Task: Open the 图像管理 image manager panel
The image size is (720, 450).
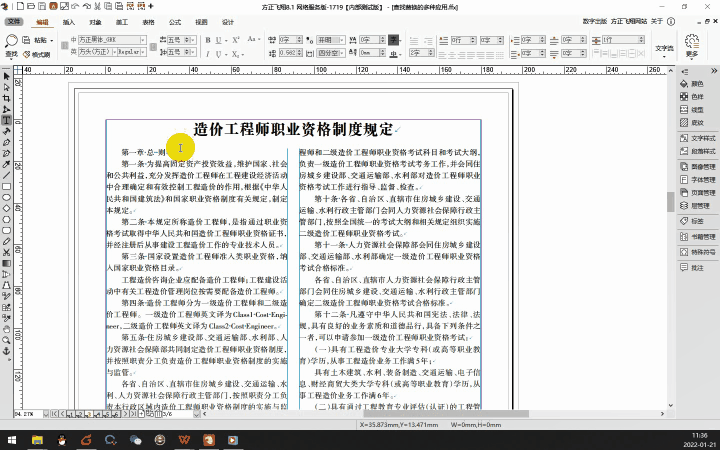Action: 697,167
